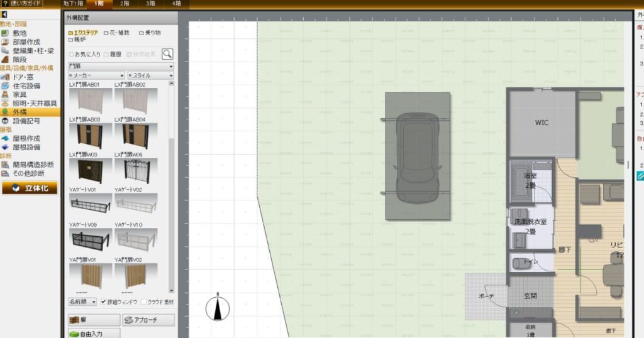This screenshot has height=338, width=644.
Task: Select the YA門扉V01 gate thumbnail
Action: pyautogui.click(x=91, y=276)
